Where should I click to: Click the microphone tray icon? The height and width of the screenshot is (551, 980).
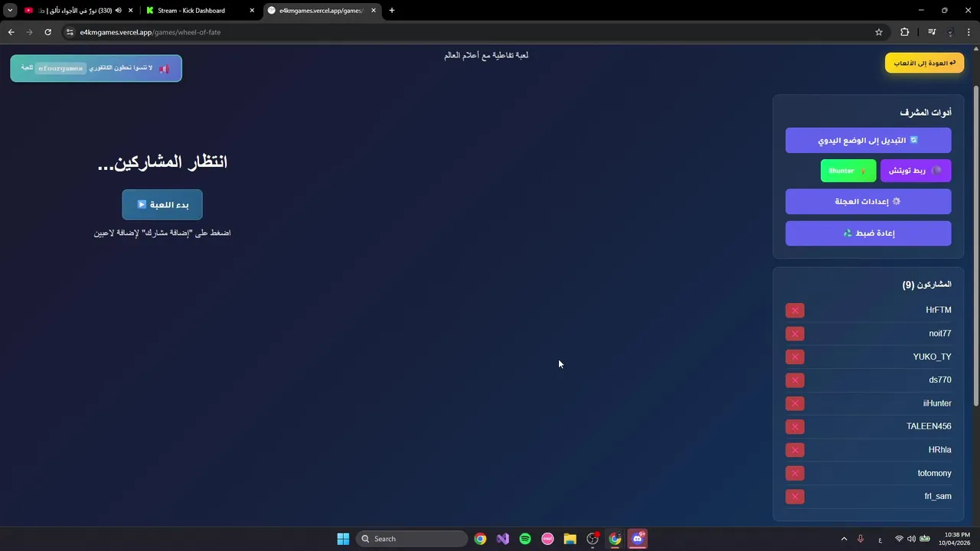861,539
